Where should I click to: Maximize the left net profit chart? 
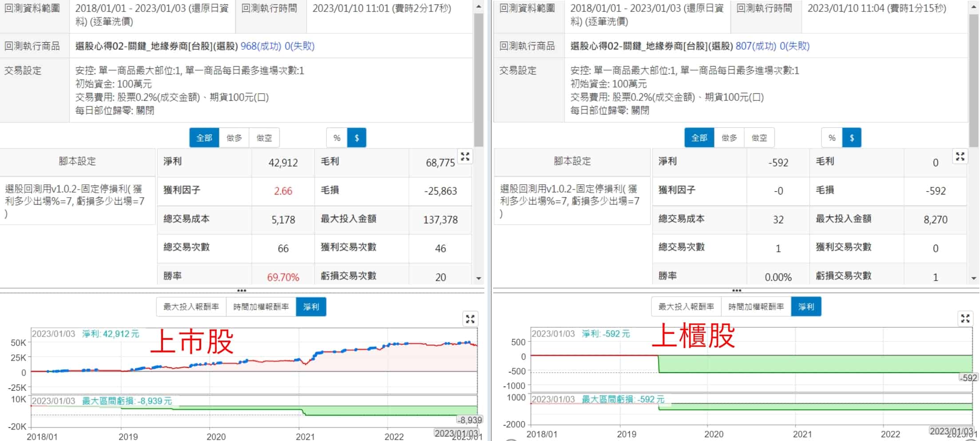click(470, 319)
